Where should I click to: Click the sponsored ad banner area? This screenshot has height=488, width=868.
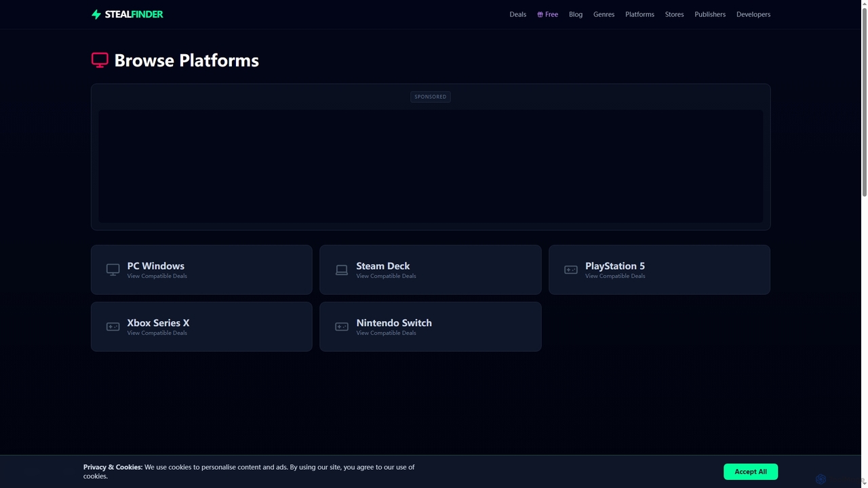coord(431,166)
